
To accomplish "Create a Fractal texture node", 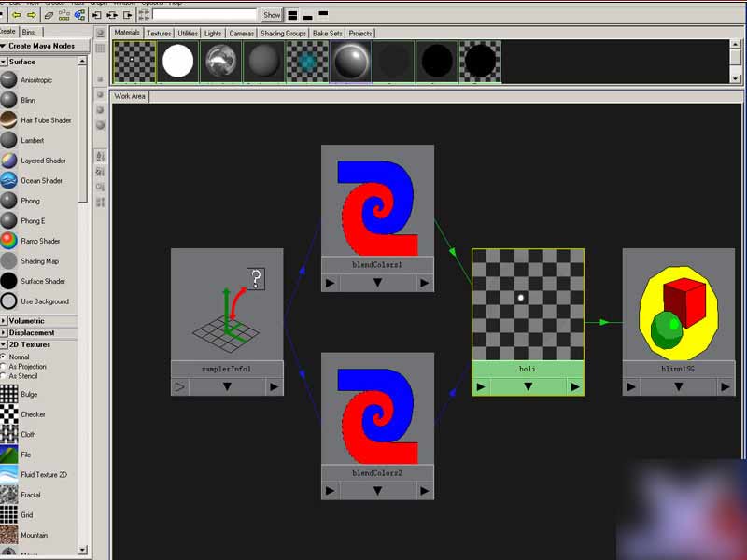I will pyautogui.click(x=21, y=495).
